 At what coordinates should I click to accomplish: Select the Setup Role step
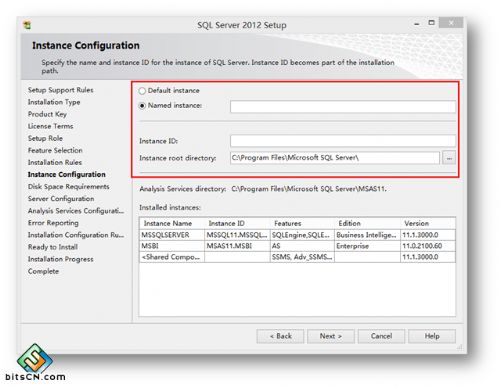[45, 138]
